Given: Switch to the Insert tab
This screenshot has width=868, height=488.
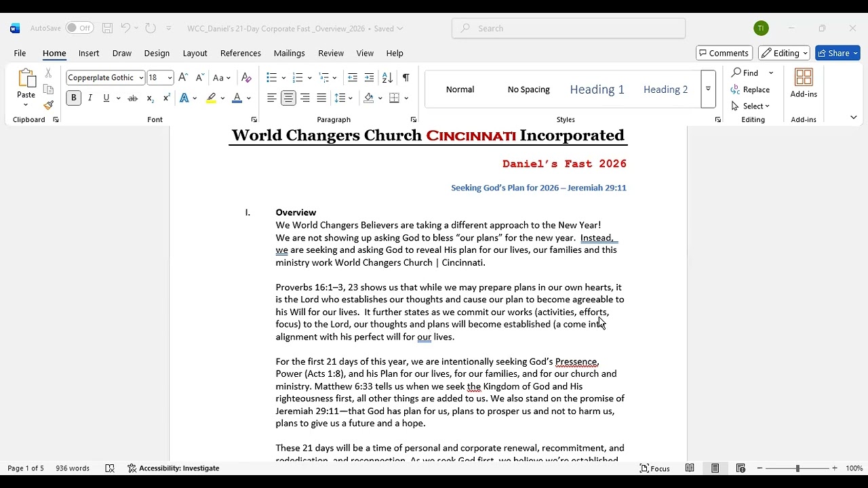Looking at the screenshot, I should (x=89, y=53).
